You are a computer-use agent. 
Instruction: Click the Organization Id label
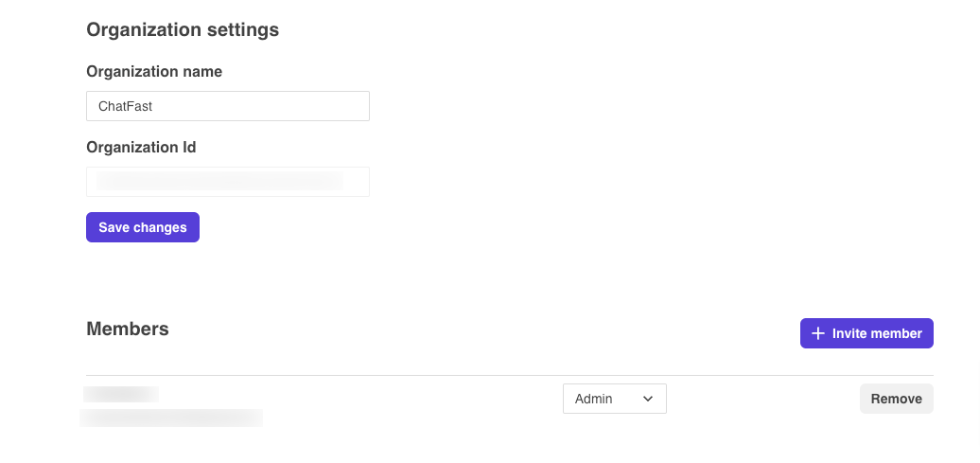click(141, 147)
